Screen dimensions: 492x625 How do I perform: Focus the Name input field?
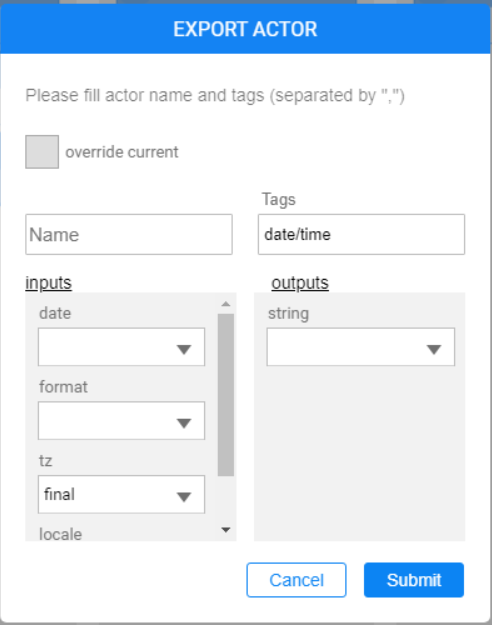(x=129, y=234)
